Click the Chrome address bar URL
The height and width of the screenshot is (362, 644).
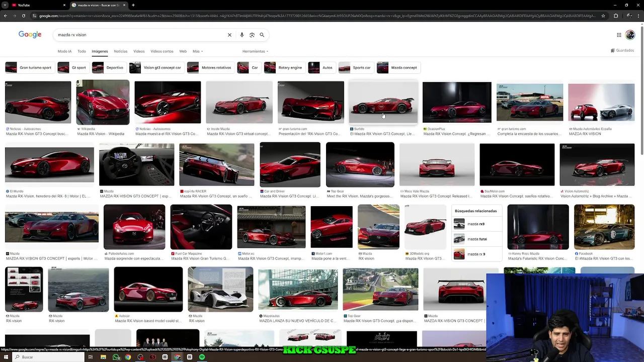coord(317,16)
